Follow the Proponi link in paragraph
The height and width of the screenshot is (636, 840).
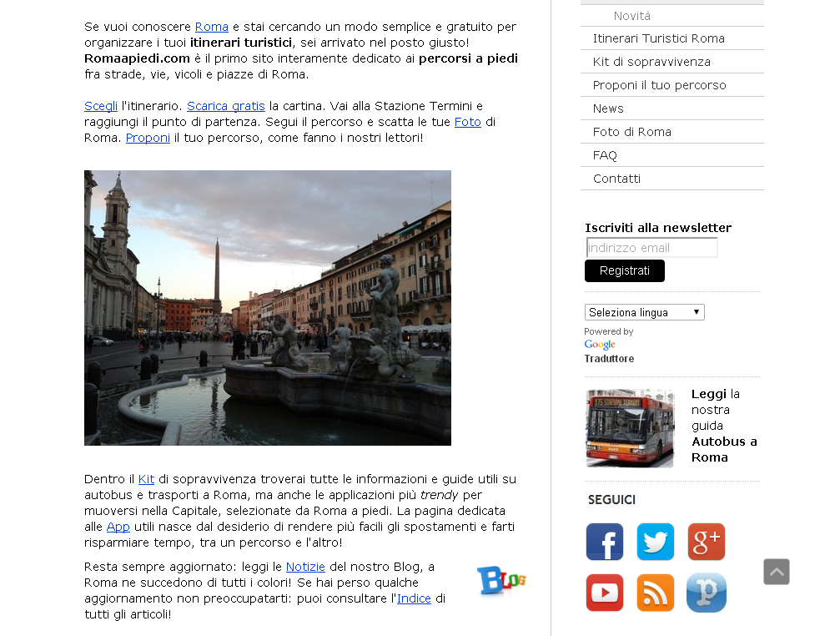[148, 138]
